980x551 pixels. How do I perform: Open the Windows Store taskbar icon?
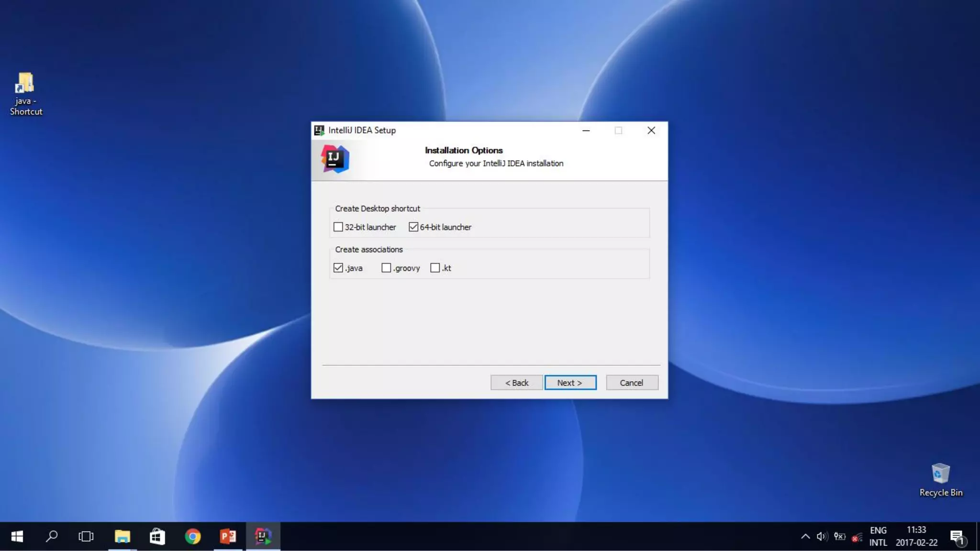(x=157, y=537)
